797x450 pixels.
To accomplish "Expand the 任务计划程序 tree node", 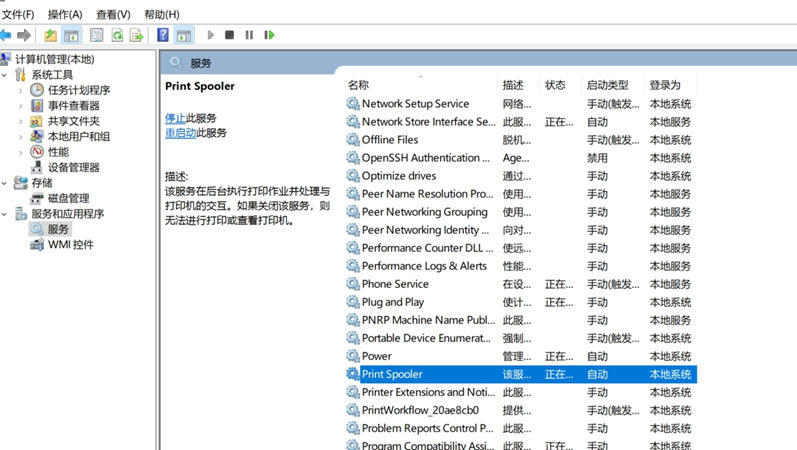I will pos(20,91).
